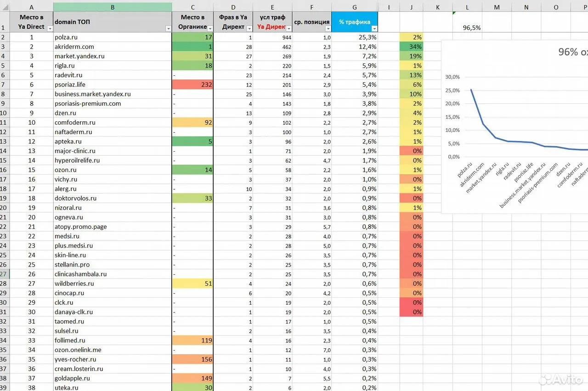Select the 'yves-rocher.ru' domain cell
588x391 pixels.
click(113, 359)
